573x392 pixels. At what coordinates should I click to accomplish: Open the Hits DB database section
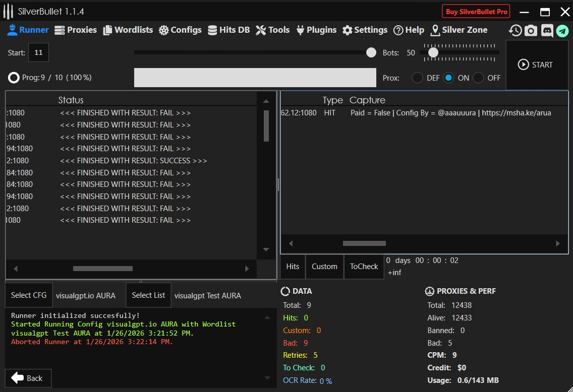[228, 30]
